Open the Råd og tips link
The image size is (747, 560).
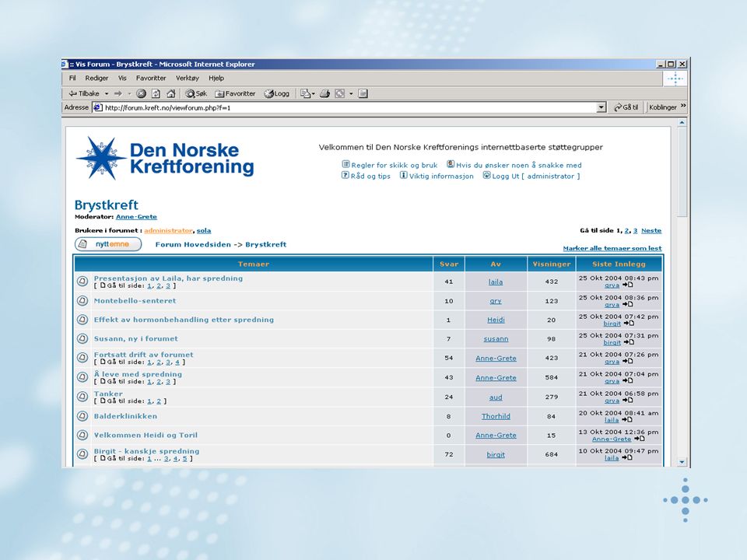[370, 177]
